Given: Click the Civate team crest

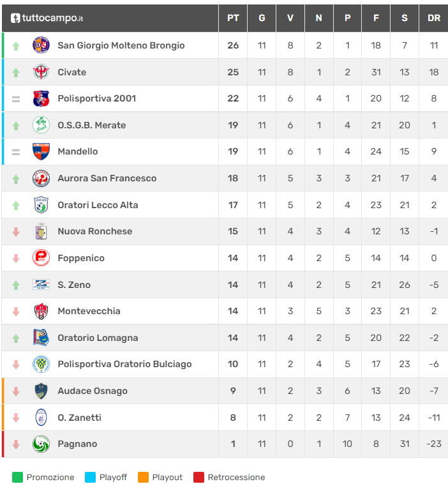Looking at the screenshot, I should [x=41, y=72].
